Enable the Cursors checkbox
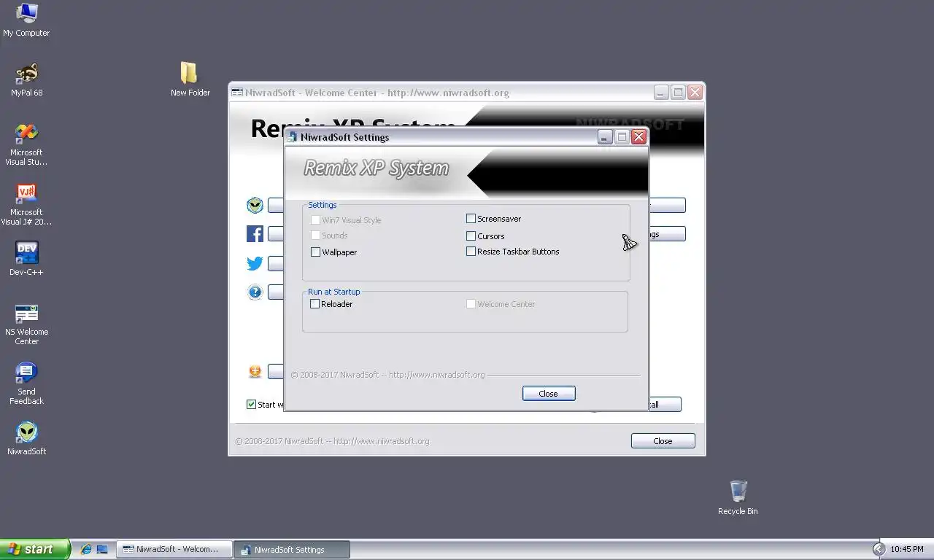The width and height of the screenshot is (934, 560). (471, 236)
